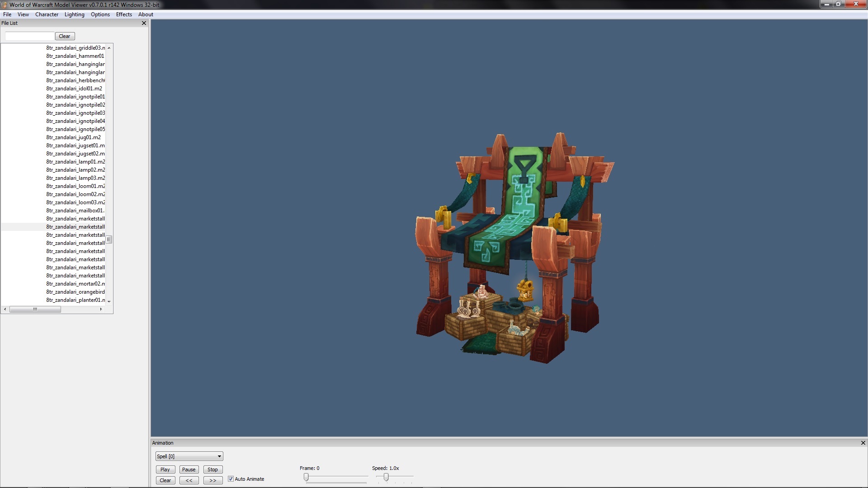The width and height of the screenshot is (868, 488).
Task: Close the Animation panel
Action: (863, 443)
